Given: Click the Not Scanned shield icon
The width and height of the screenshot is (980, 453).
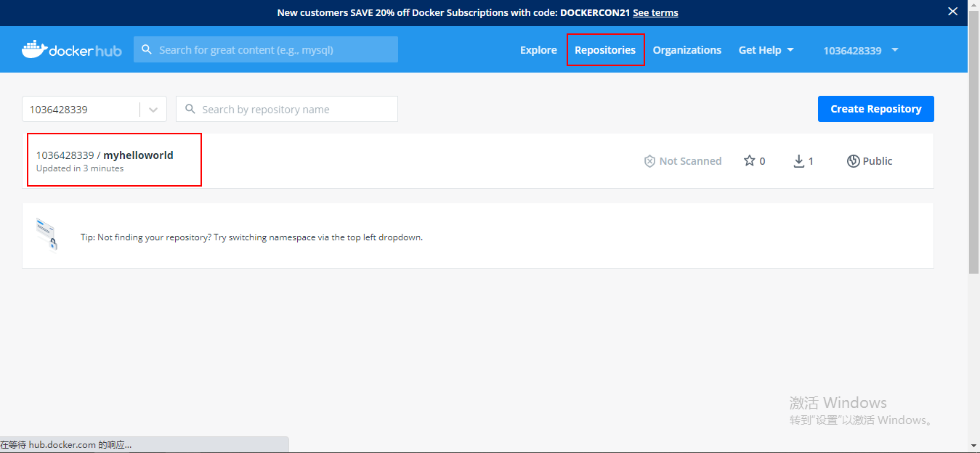Looking at the screenshot, I should 649,161.
